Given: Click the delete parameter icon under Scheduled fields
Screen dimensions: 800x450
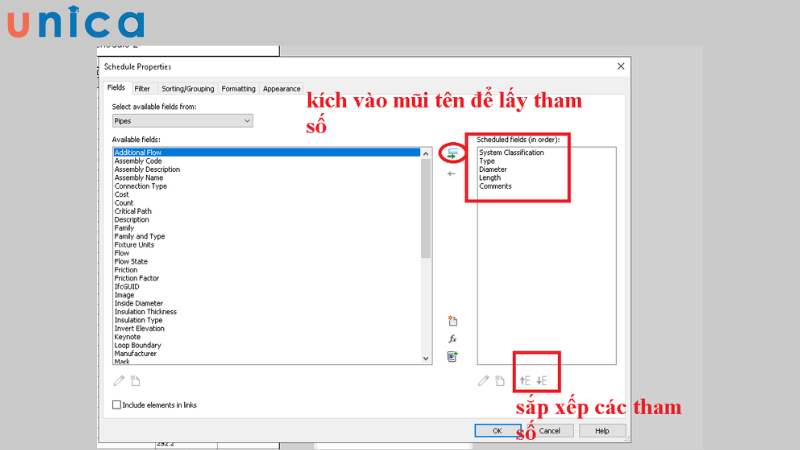Looking at the screenshot, I should (500, 381).
